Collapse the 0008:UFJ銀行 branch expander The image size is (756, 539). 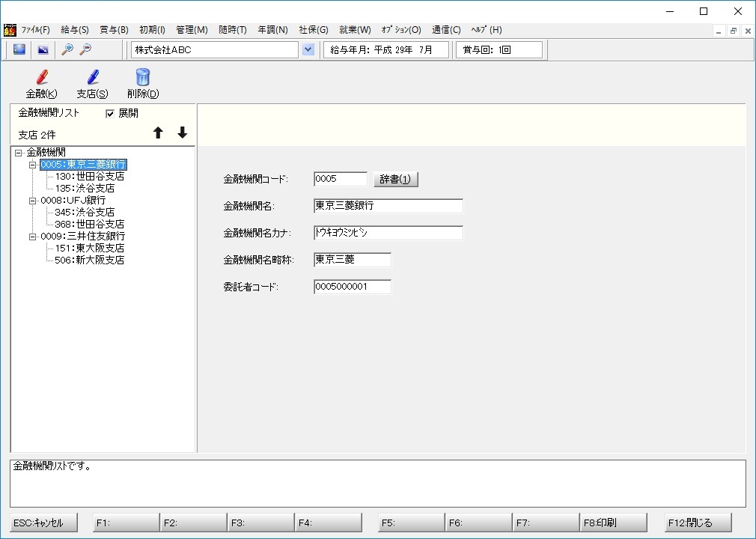pyautogui.click(x=32, y=201)
